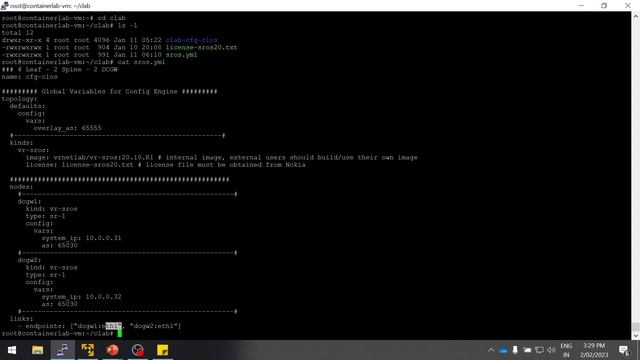
Task: Click the 2/02/2023 date in taskbar
Action: 594,355
